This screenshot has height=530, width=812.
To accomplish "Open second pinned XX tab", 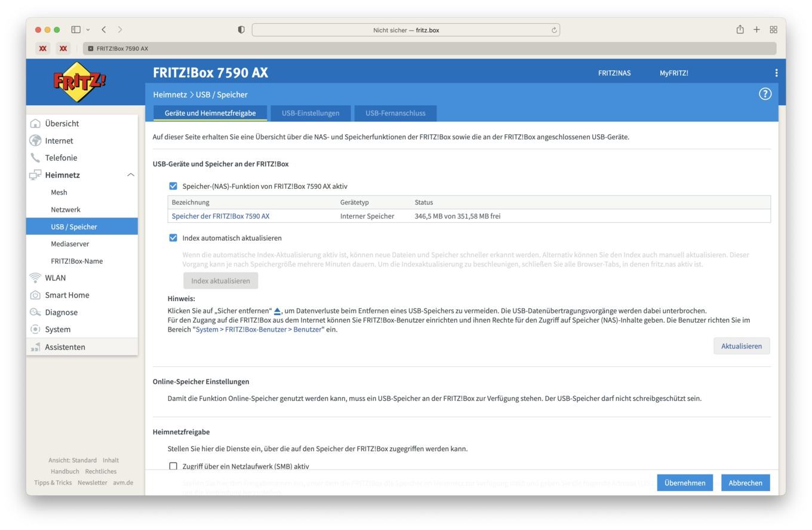I will pos(63,48).
